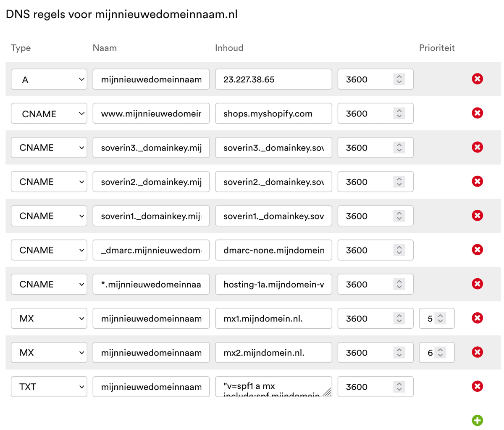This screenshot has width=504, height=430.
Task: Delete the TXT spf1 record
Action: click(x=477, y=386)
